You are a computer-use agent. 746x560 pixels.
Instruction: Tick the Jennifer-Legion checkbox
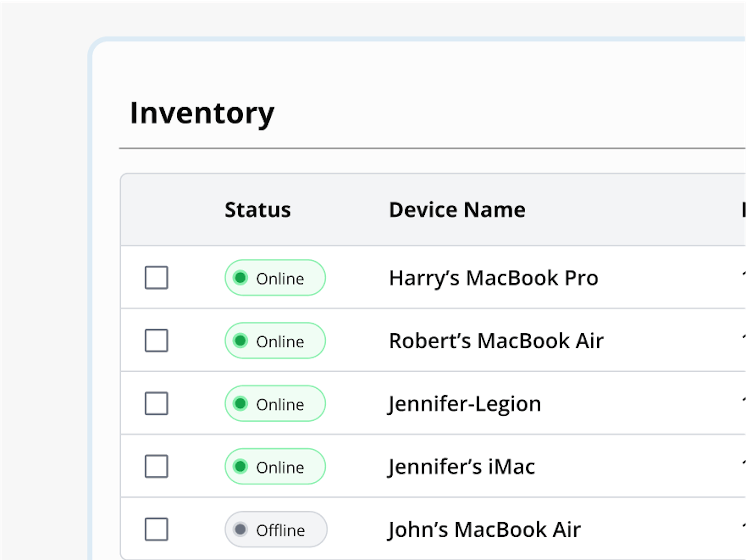coord(156,403)
